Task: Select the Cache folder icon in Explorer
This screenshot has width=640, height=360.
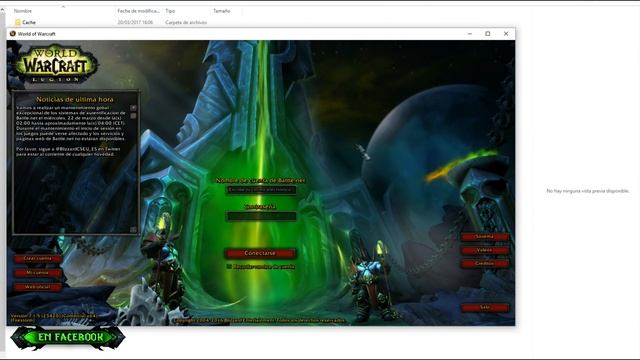Action: (x=18, y=22)
